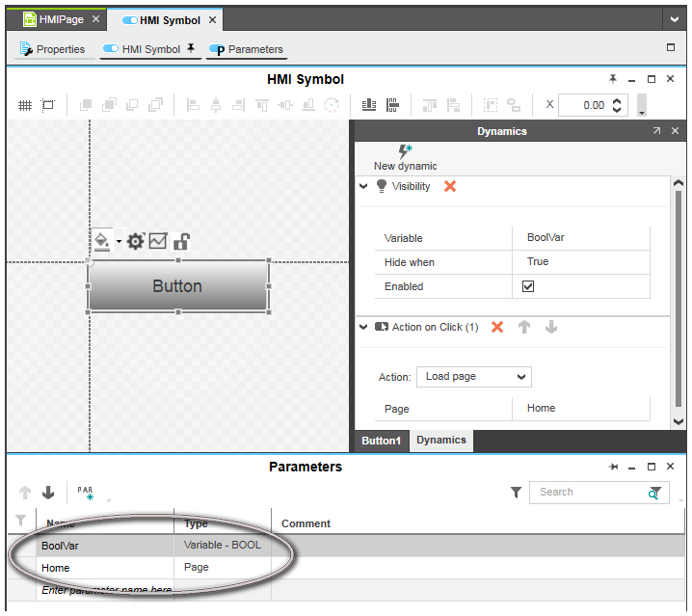Click the New dynamic lightning icon
692x616 pixels.
coord(405,151)
